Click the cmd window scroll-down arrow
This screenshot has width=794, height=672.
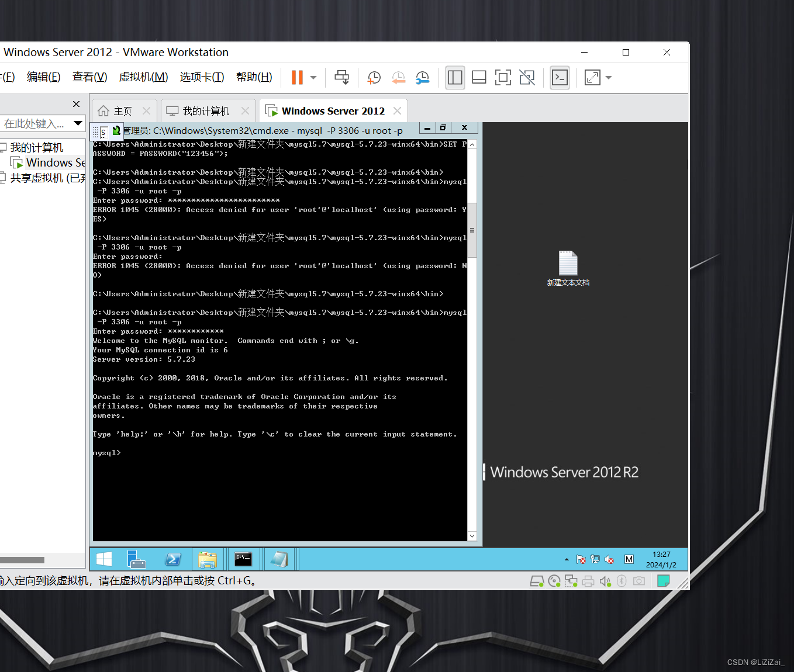click(472, 536)
